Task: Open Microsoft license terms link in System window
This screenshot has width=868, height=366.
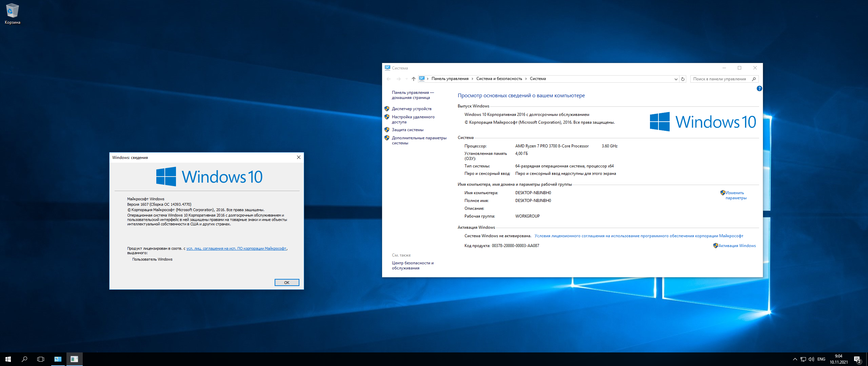Action: tap(639, 236)
